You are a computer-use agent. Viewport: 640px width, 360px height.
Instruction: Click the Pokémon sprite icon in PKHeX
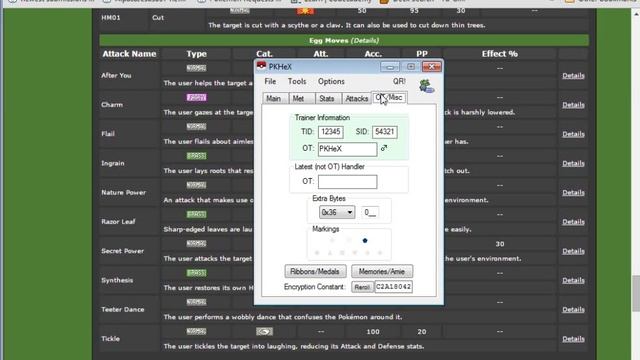pyautogui.click(x=427, y=86)
